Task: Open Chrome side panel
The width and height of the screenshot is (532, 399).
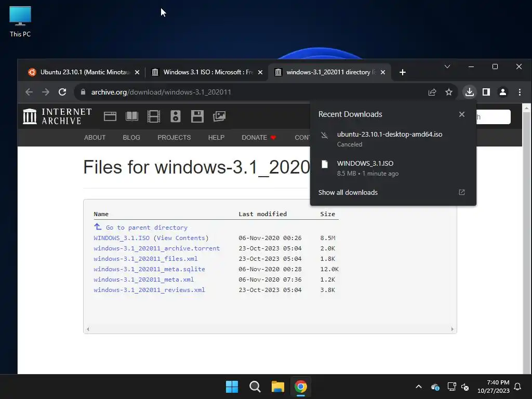Action: pos(486,92)
